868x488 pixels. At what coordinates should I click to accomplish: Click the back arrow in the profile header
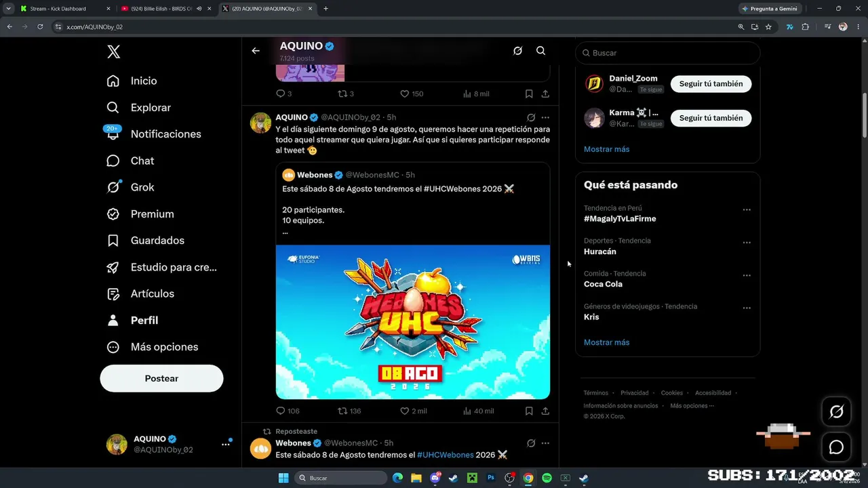[x=256, y=51]
